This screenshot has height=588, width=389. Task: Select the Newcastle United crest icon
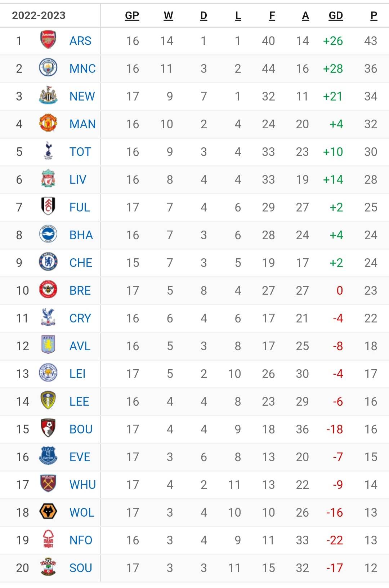(48, 95)
